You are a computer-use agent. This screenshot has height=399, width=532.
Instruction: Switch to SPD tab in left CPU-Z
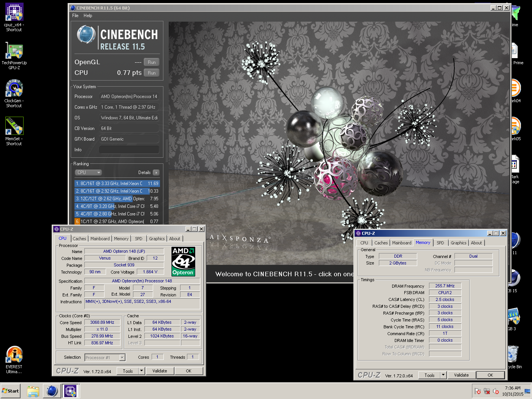[139, 239]
